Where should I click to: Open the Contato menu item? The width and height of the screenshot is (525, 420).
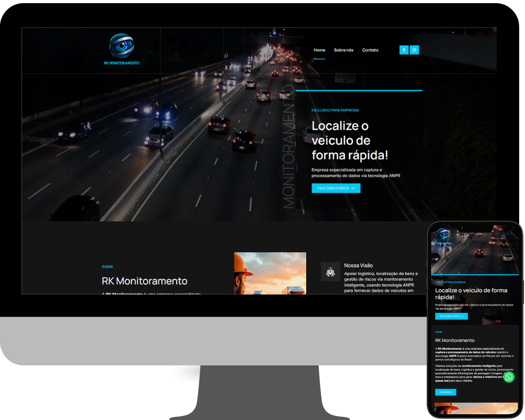tap(370, 50)
